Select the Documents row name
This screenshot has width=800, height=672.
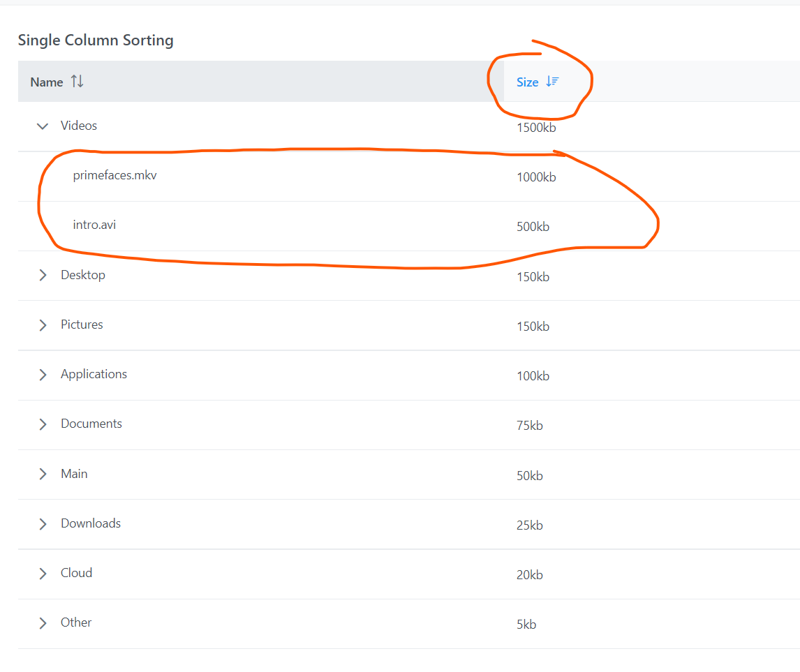[x=91, y=424]
